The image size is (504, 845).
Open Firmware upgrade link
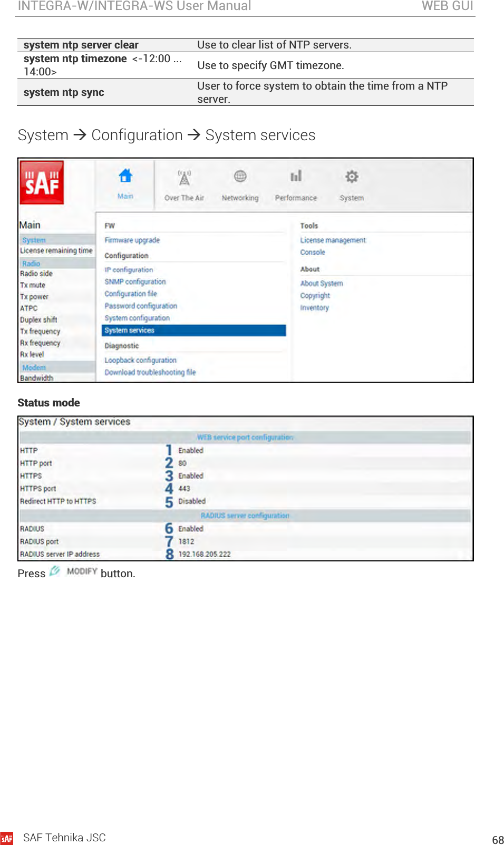point(132,240)
